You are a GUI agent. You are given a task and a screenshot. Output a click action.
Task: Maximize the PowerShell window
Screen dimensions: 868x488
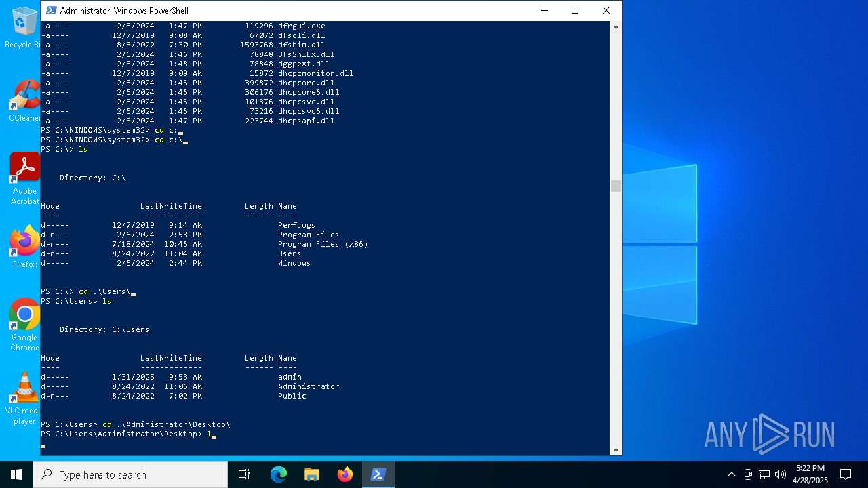[x=575, y=10]
